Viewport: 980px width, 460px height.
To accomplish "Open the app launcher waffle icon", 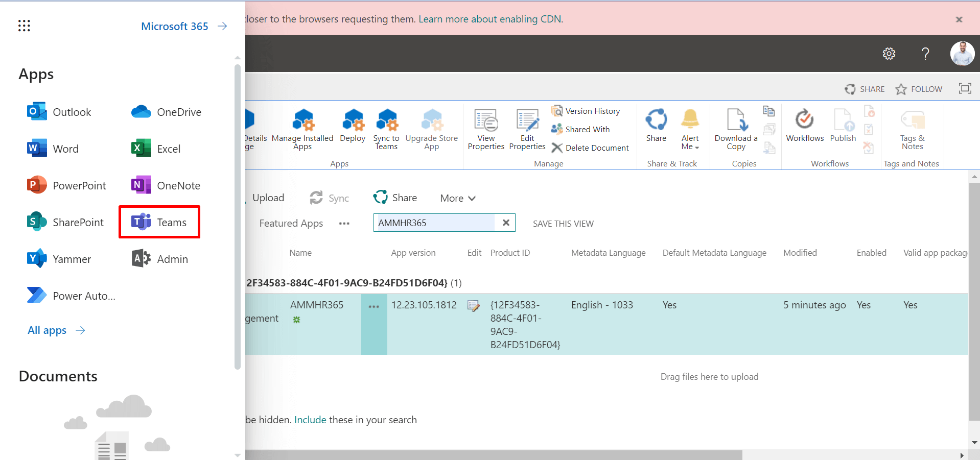I will point(24,26).
